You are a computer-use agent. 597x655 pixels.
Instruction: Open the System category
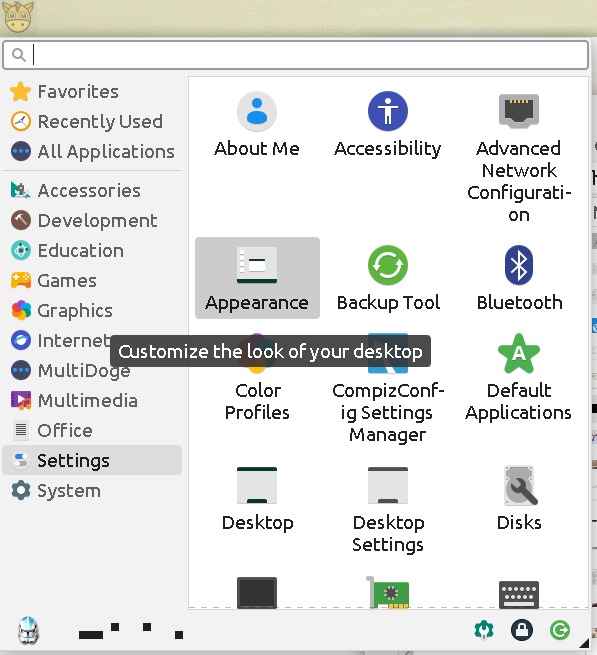92,491
